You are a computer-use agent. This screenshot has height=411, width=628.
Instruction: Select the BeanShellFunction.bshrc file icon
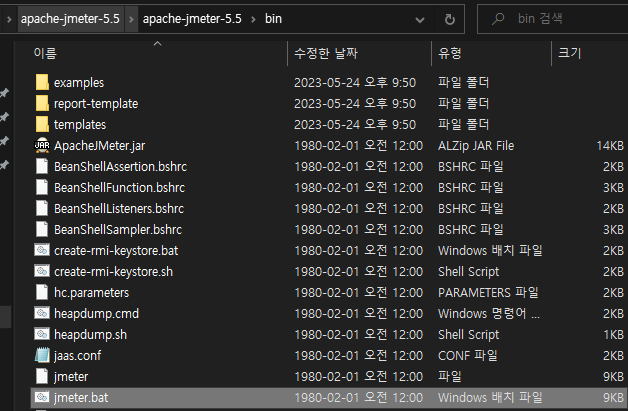pos(42,187)
